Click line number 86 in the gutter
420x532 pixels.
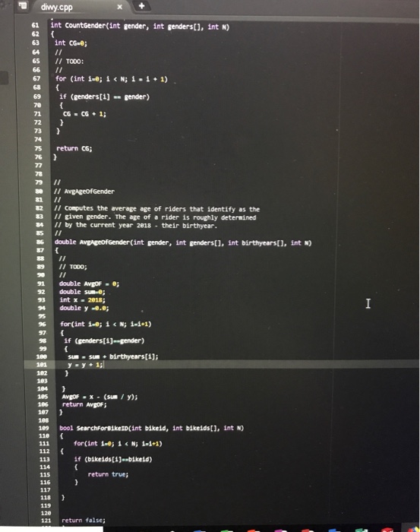click(40, 242)
